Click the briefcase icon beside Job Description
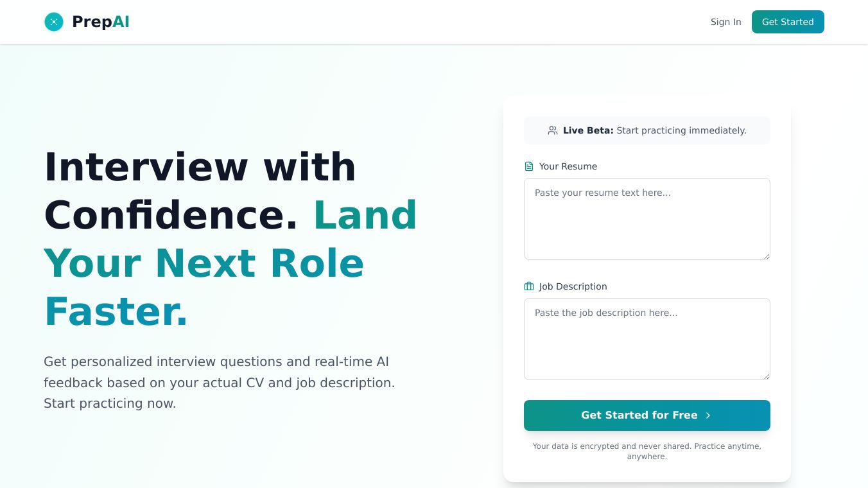This screenshot has height=488, width=868. coord(529,286)
